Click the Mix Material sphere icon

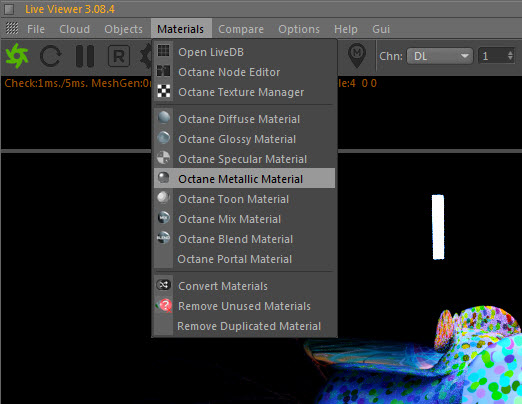[163, 218]
